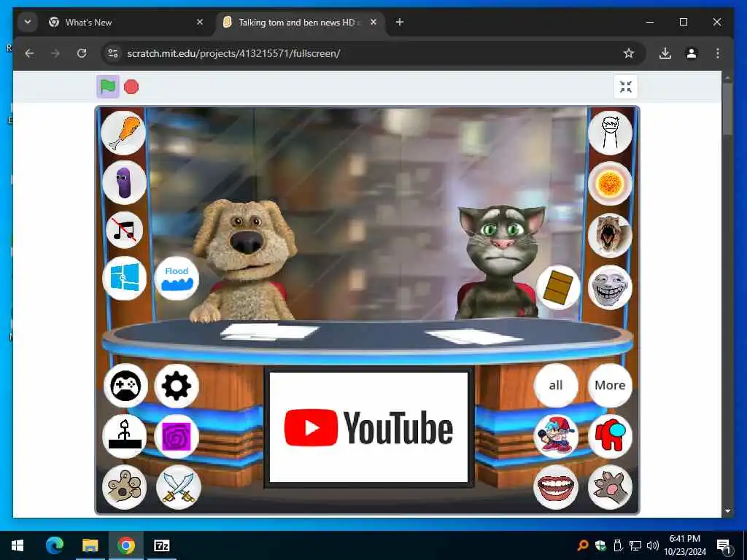Launch Microsoft Edge from taskbar
Image resolution: width=747 pixels, height=560 pixels.
pyautogui.click(x=54, y=545)
